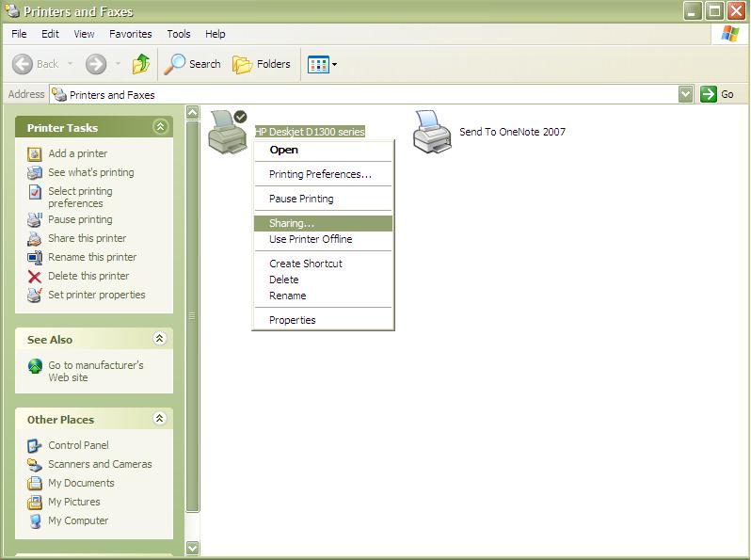The height and width of the screenshot is (560, 751).
Task: Click the Set printer properties link
Action: 97,296
